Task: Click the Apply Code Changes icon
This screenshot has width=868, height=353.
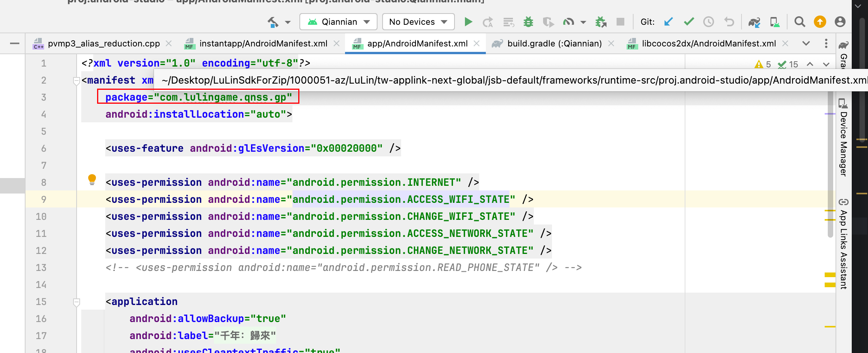Action: click(x=508, y=22)
